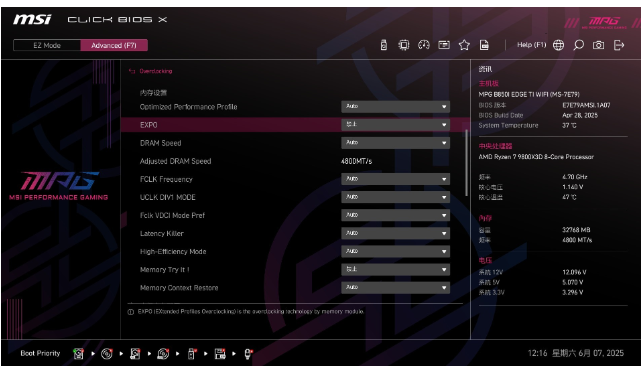The height and width of the screenshot is (369, 644).
Task: Click the EXPO description help text
Action: pos(251,312)
